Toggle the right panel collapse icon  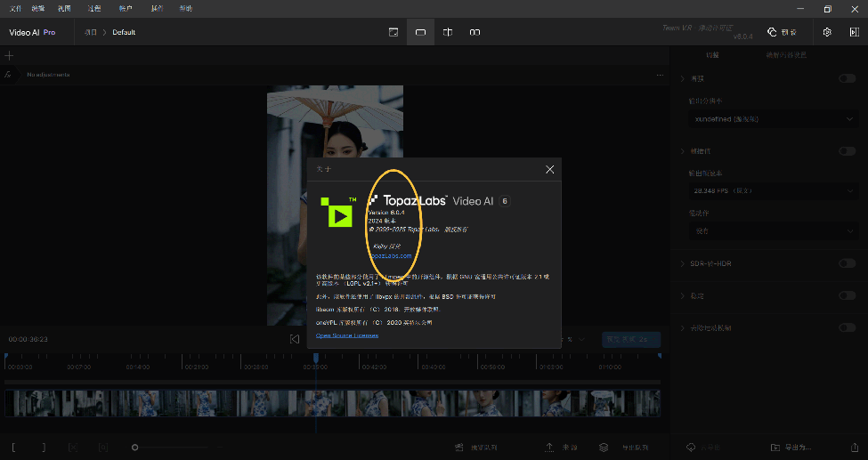click(x=854, y=32)
